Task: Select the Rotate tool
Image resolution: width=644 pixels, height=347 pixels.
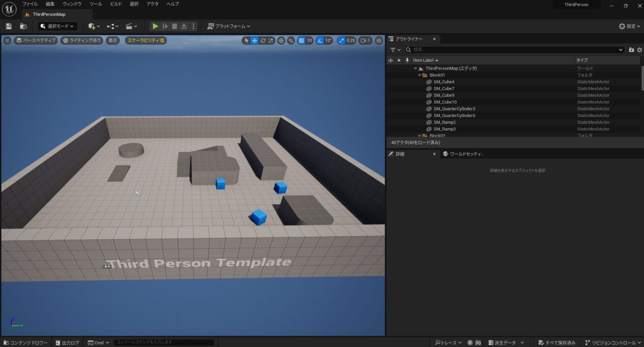Action: [x=263, y=40]
